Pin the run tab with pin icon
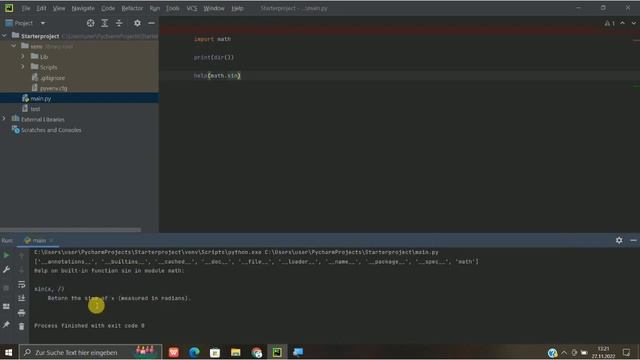640x360 pixels. pyautogui.click(x=6, y=324)
